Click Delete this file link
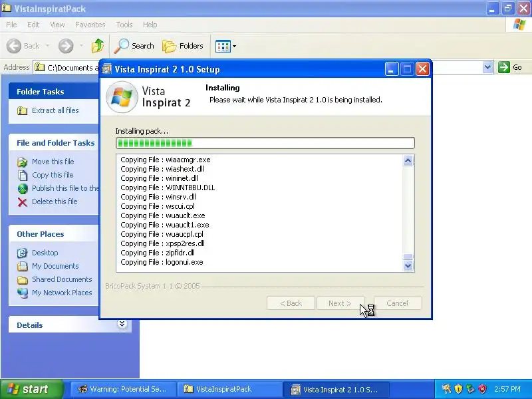The image size is (532, 399). click(x=55, y=201)
